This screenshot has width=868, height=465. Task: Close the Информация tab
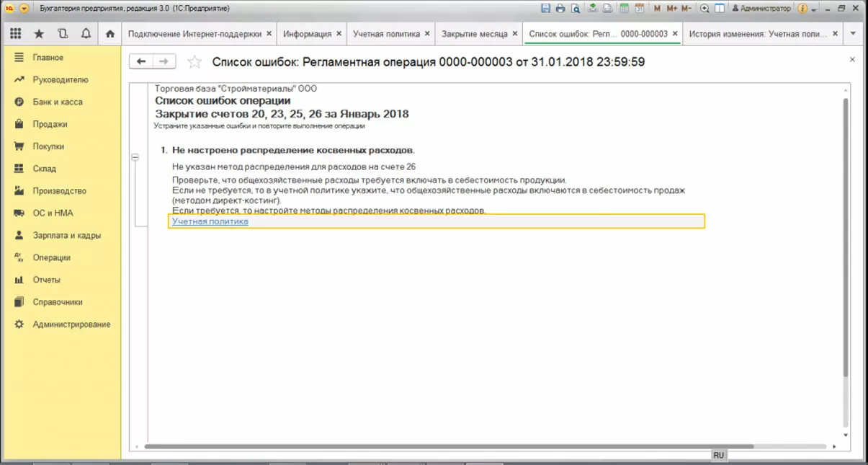[339, 34]
